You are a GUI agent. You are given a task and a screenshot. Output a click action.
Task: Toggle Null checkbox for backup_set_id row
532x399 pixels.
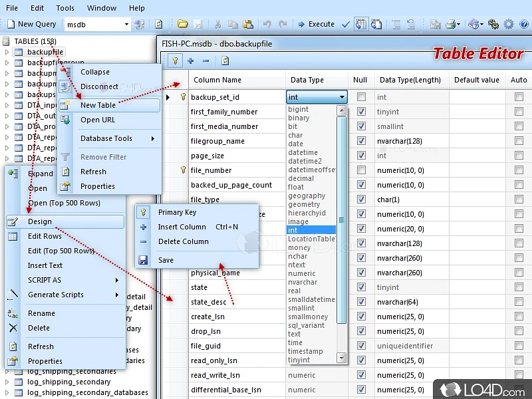(361, 97)
